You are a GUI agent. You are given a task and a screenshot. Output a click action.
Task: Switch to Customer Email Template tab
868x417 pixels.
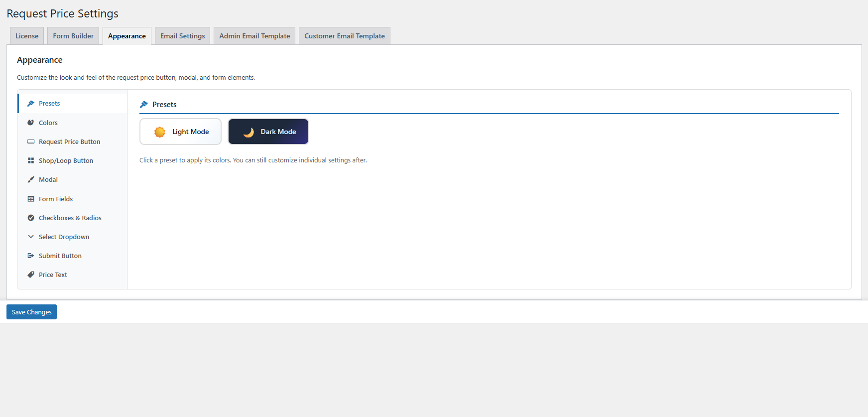coord(345,36)
